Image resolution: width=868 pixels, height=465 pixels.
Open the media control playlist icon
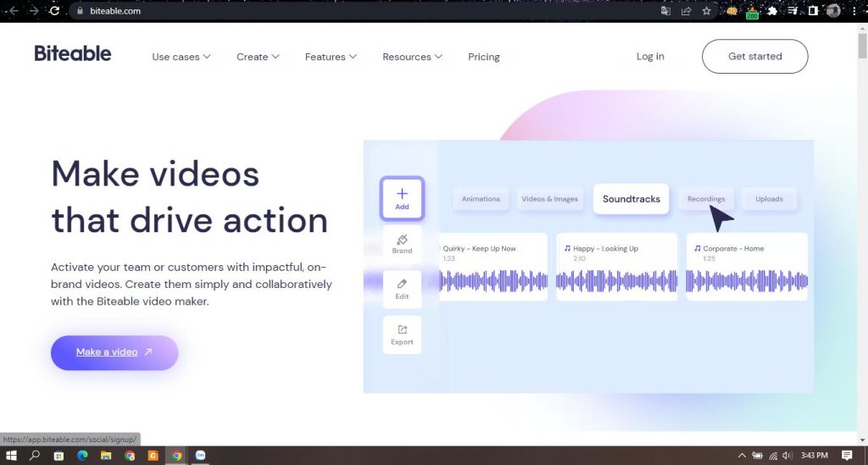pos(793,11)
